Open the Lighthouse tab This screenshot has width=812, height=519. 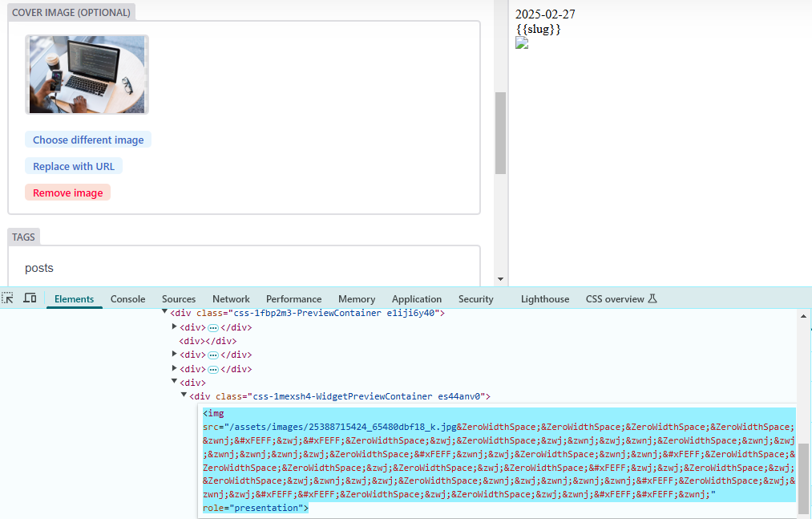[x=544, y=299]
